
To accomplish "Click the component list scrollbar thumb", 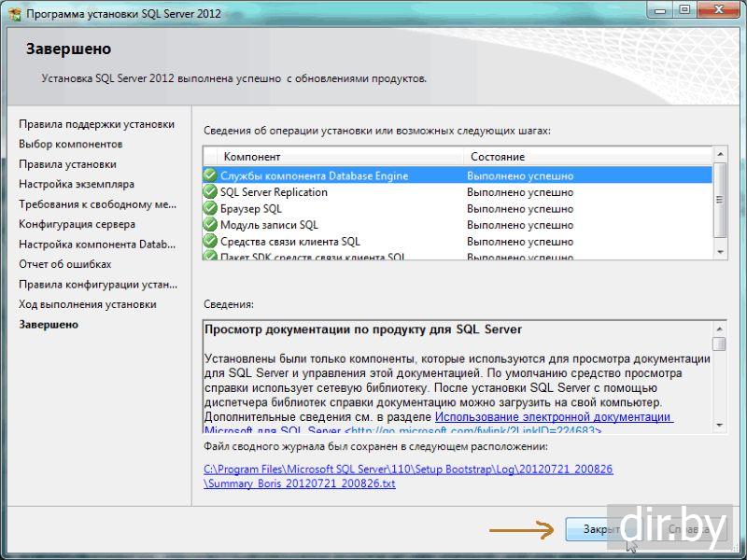I will click(x=720, y=200).
